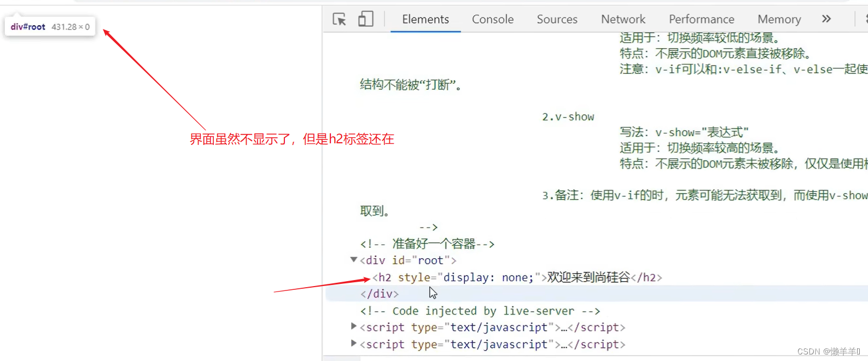Click the 写法: v-show="表达式" line
The image size is (868, 361).
[x=684, y=132]
